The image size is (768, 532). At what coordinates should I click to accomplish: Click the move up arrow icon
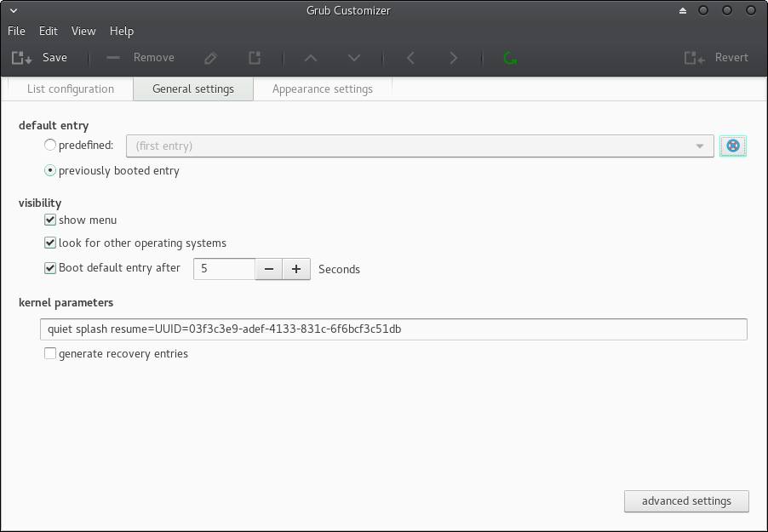pos(311,58)
